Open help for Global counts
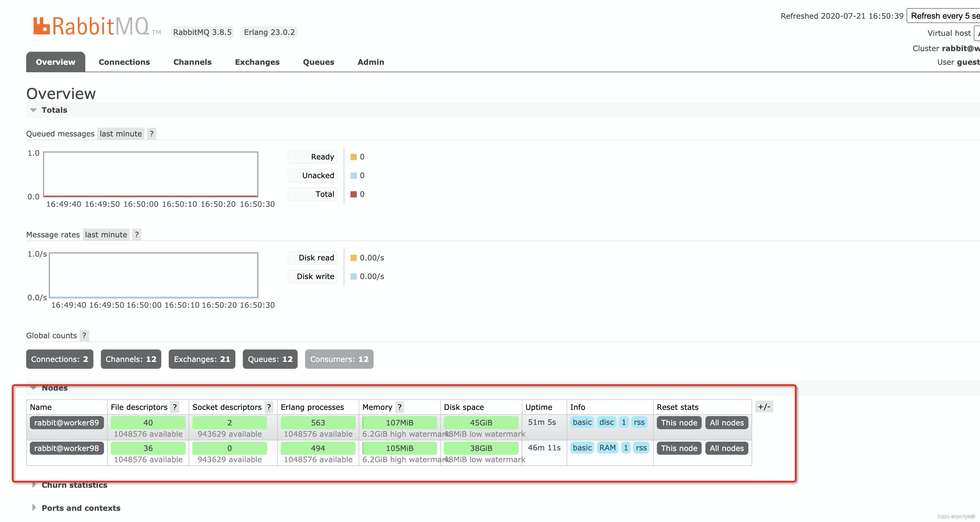The height and width of the screenshot is (522, 980). [x=84, y=335]
